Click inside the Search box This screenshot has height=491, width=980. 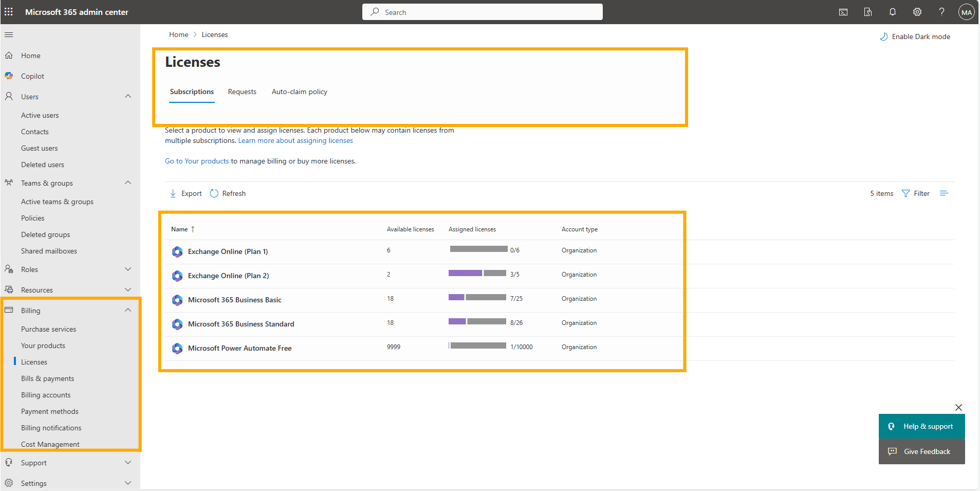[x=482, y=12]
